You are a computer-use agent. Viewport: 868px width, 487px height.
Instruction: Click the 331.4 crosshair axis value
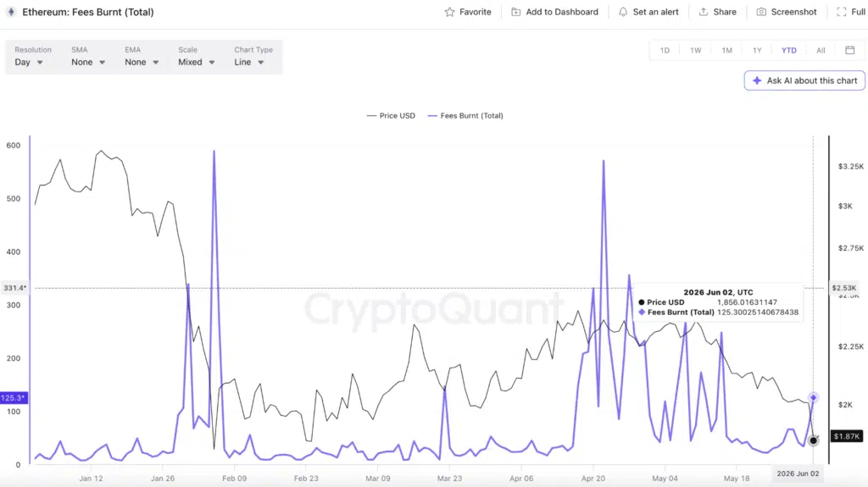(15, 288)
